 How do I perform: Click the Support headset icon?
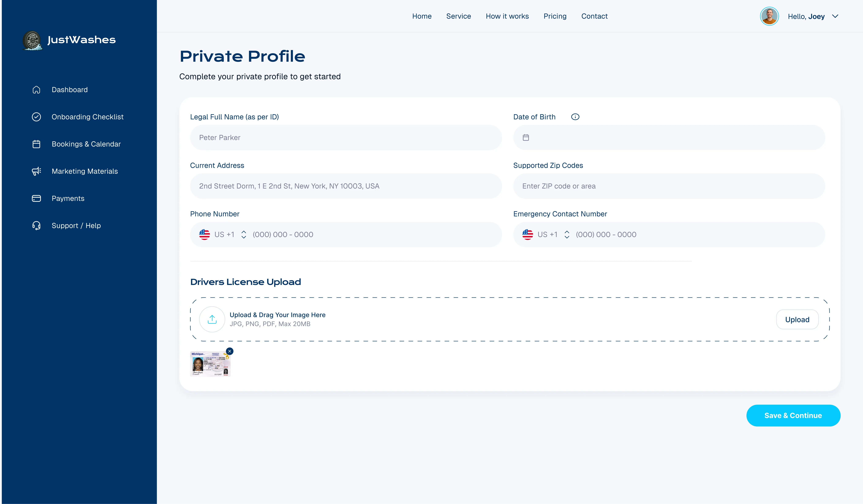click(x=36, y=226)
